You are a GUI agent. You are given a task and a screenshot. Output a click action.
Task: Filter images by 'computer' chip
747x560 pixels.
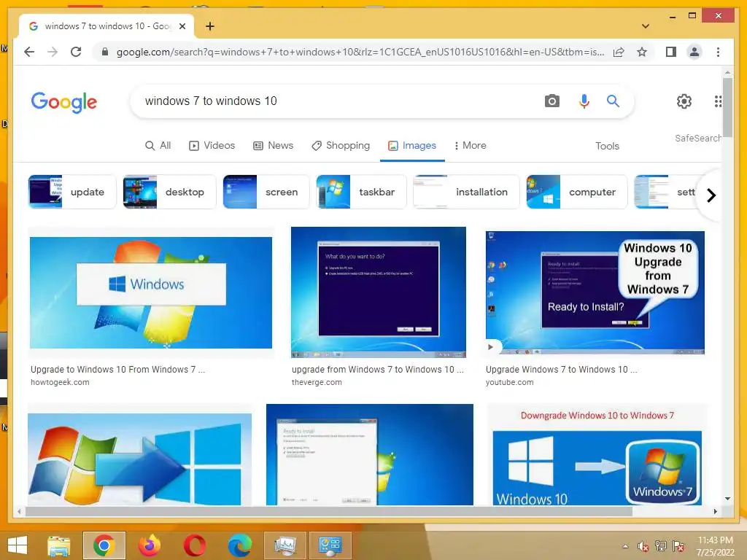[x=576, y=192]
